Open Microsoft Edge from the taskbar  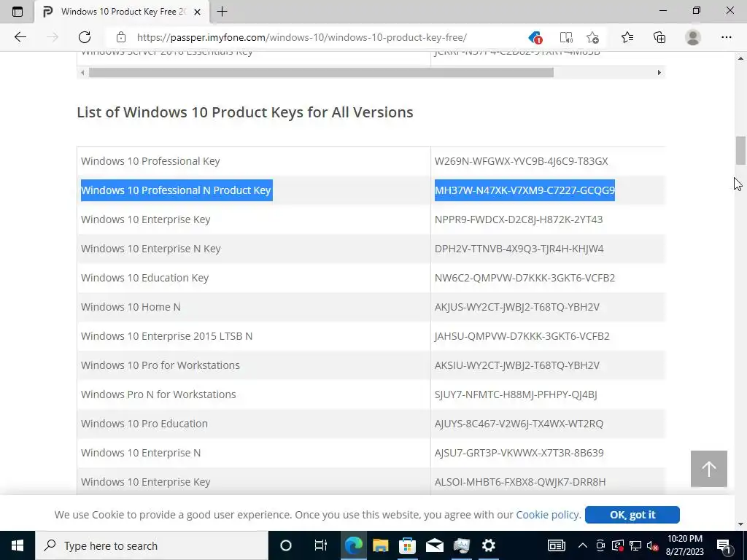pyautogui.click(x=354, y=545)
